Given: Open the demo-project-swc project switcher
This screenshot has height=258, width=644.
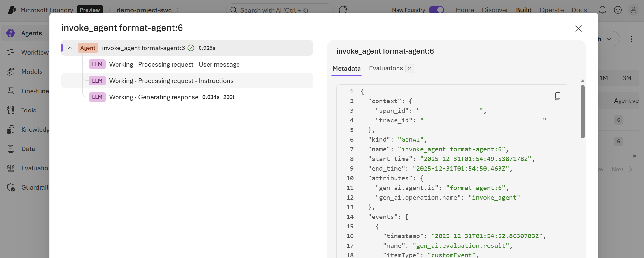Looking at the screenshot, I should [148, 10].
